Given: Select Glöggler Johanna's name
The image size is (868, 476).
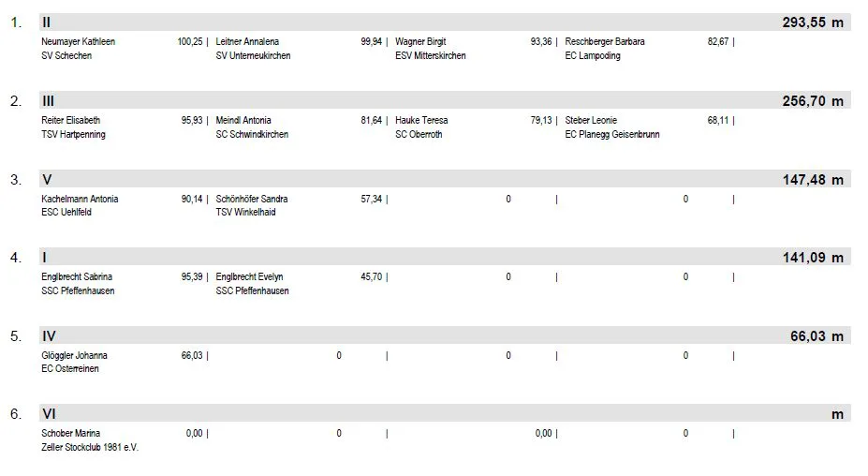Looking at the screenshot, I should coord(74,355).
